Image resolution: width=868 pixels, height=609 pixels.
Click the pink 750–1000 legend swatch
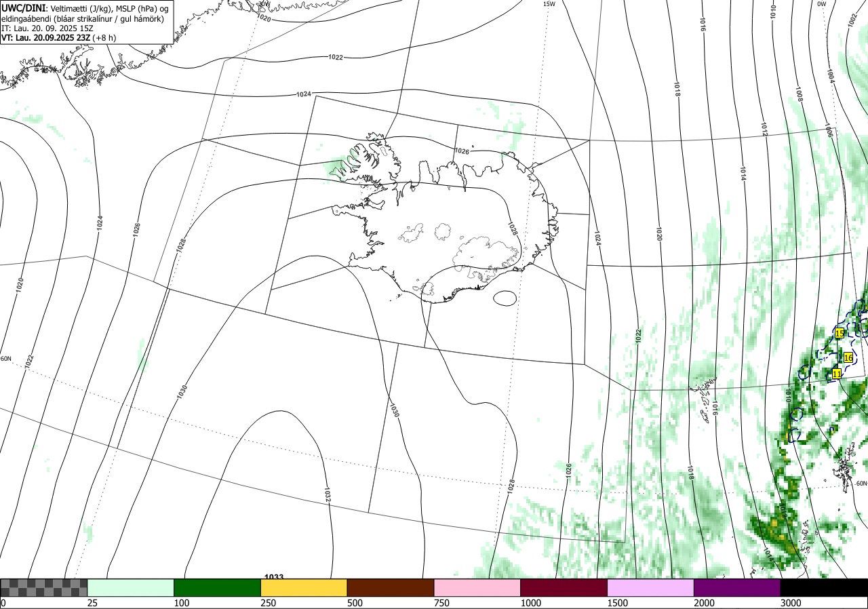pyautogui.click(x=477, y=587)
